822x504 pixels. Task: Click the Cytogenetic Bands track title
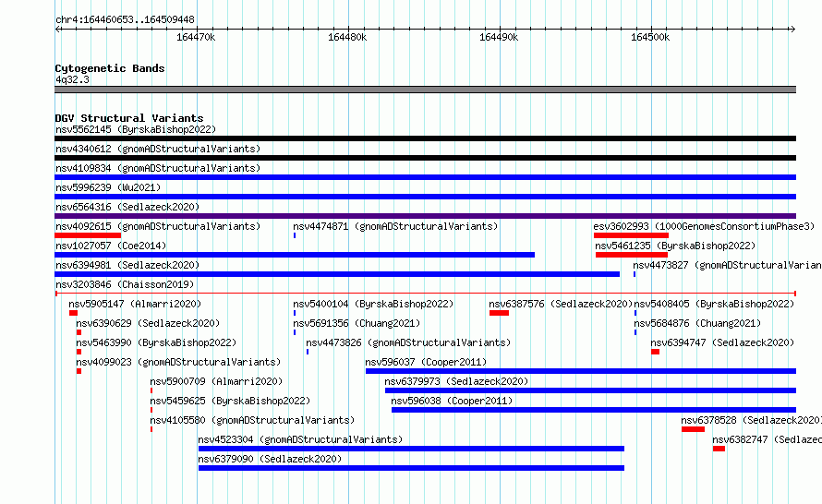point(110,68)
